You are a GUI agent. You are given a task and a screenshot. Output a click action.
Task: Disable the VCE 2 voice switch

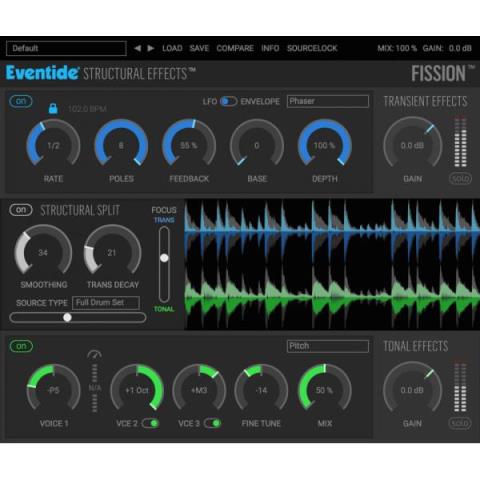tap(150, 423)
